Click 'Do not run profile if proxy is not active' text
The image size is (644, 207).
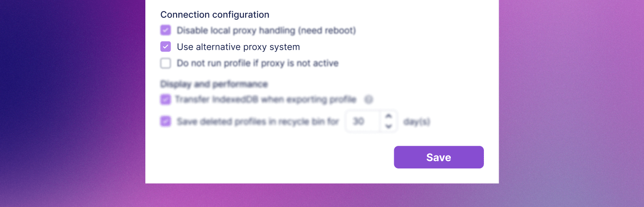click(x=258, y=63)
